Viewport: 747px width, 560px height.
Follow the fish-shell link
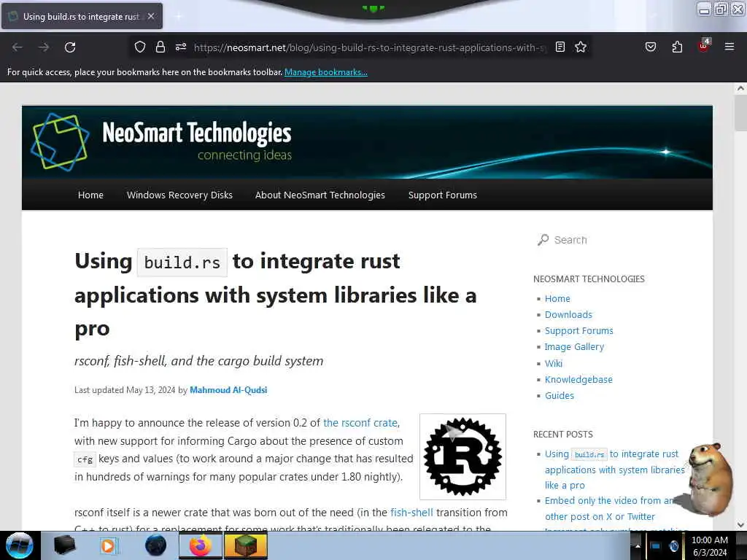click(x=411, y=513)
